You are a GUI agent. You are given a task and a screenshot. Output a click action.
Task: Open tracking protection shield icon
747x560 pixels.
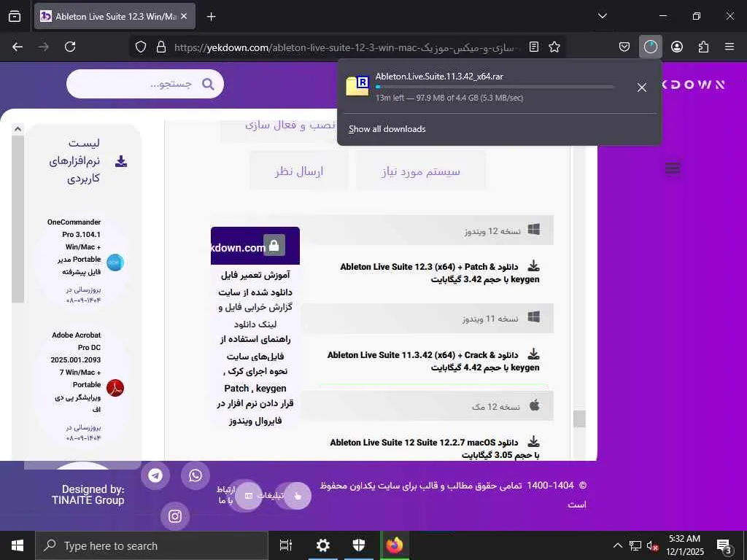(x=141, y=47)
